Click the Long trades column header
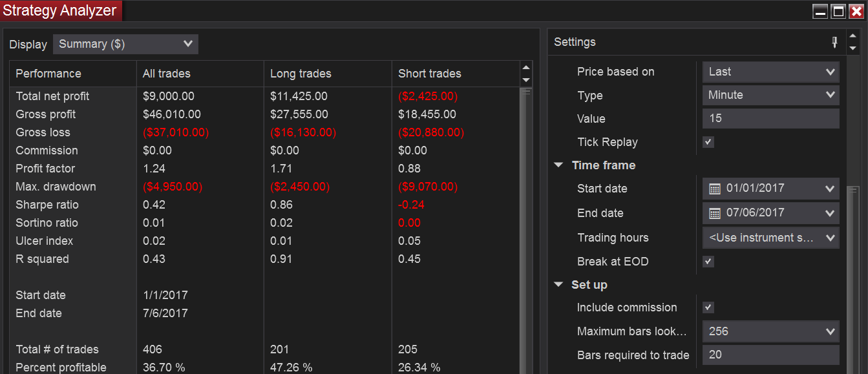 point(301,74)
